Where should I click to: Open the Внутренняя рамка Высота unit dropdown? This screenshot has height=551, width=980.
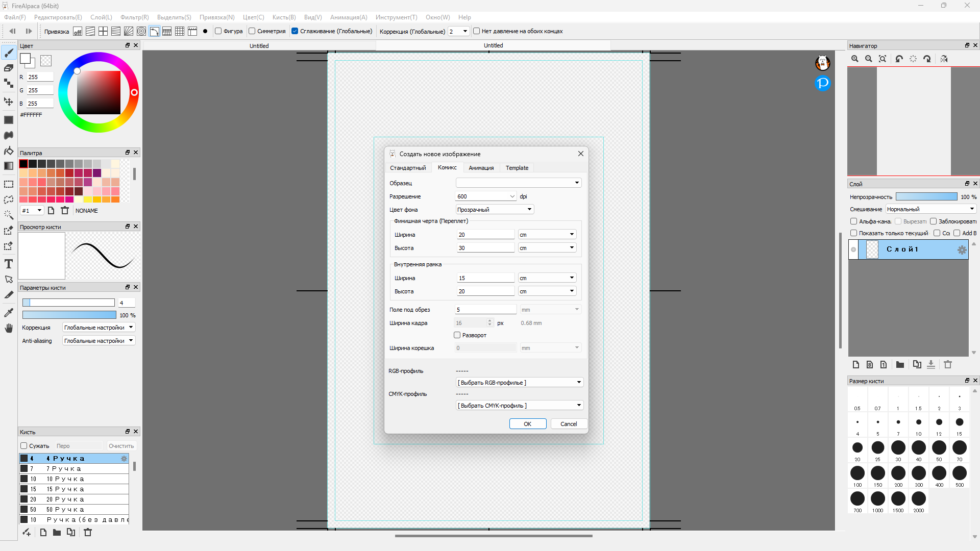pyautogui.click(x=548, y=291)
